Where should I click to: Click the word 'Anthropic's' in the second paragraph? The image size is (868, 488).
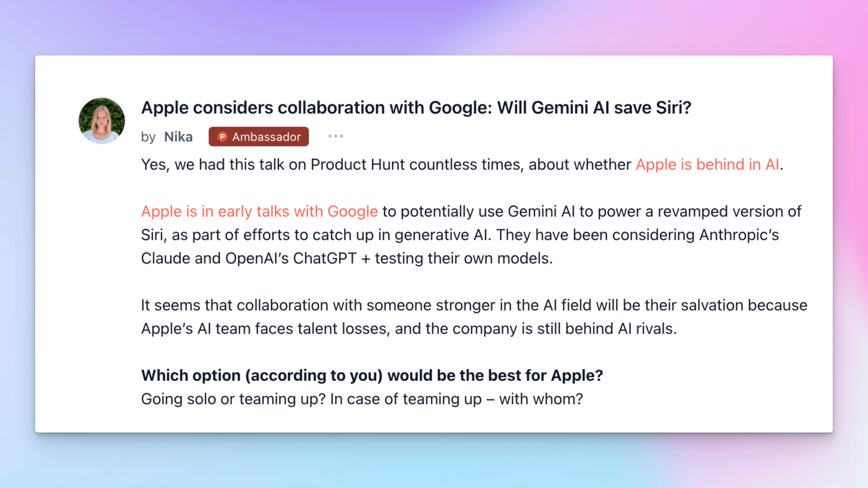[x=739, y=235]
